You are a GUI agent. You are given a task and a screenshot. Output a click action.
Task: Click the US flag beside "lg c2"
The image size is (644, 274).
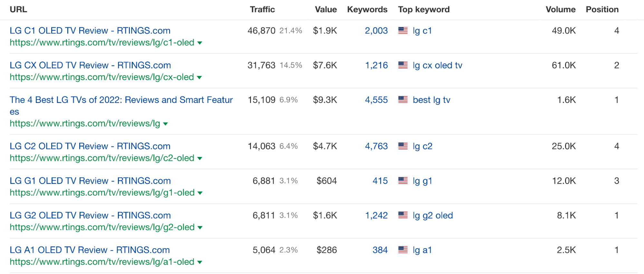[402, 146]
